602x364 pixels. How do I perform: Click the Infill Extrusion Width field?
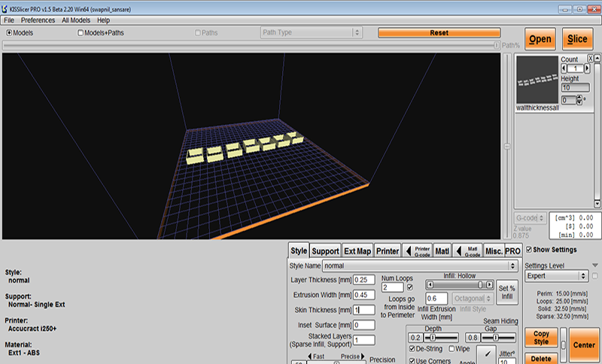click(436, 299)
